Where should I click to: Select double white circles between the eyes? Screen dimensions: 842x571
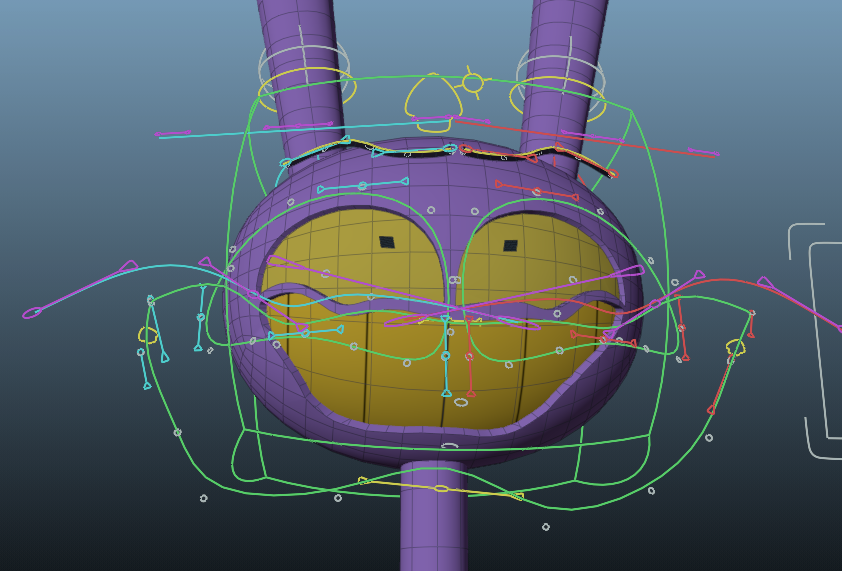[454, 280]
